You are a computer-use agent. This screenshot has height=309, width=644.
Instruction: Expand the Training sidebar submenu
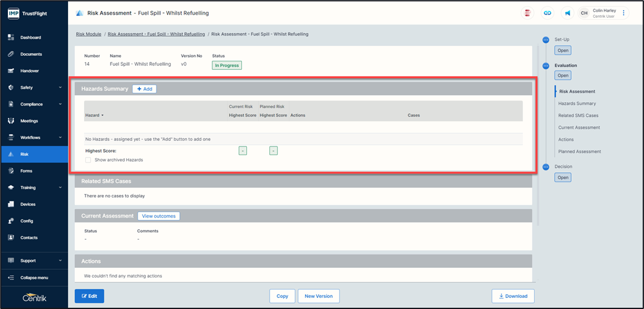[x=60, y=188]
